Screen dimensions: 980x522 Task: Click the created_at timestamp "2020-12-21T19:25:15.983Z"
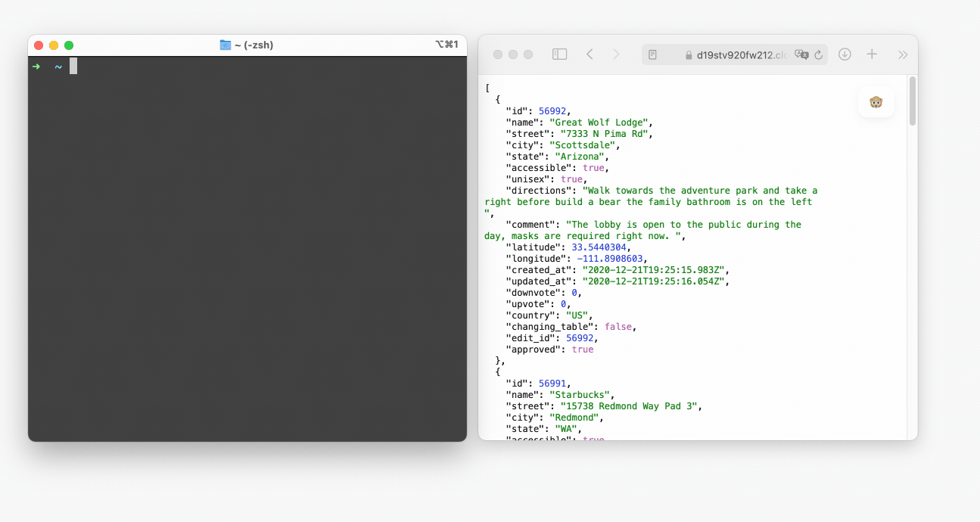coord(655,270)
